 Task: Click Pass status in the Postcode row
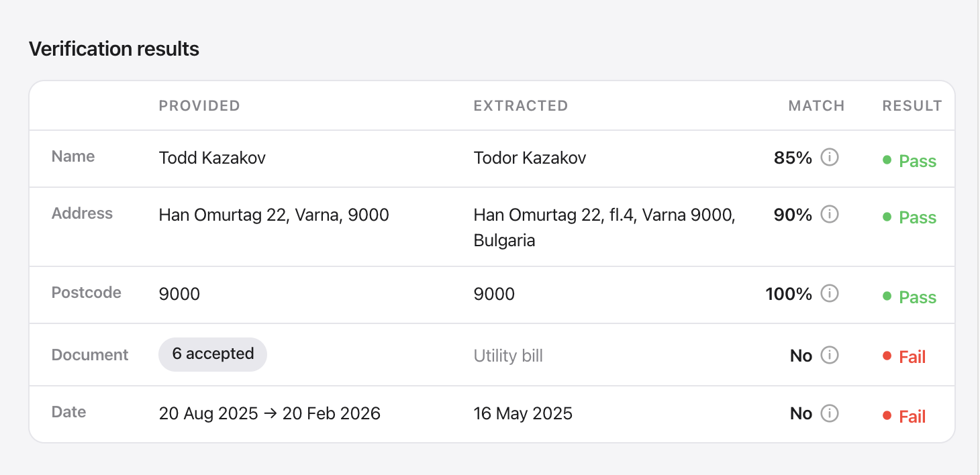(910, 297)
